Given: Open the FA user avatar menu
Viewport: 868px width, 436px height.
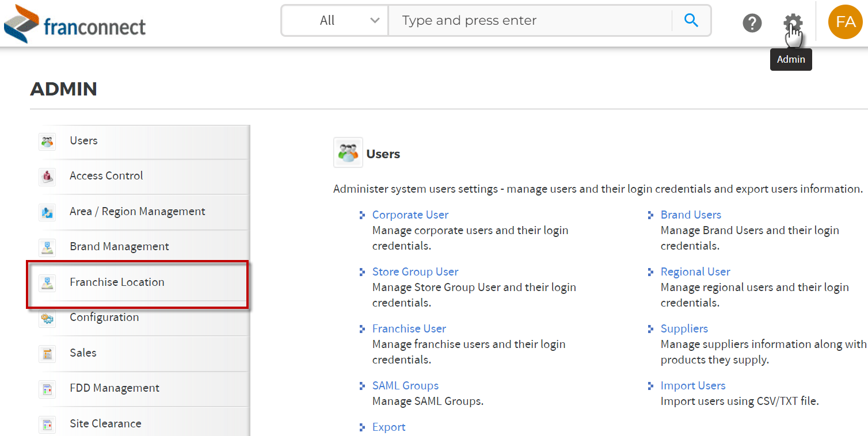Looking at the screenshot, I should click(x=845, y=22).
